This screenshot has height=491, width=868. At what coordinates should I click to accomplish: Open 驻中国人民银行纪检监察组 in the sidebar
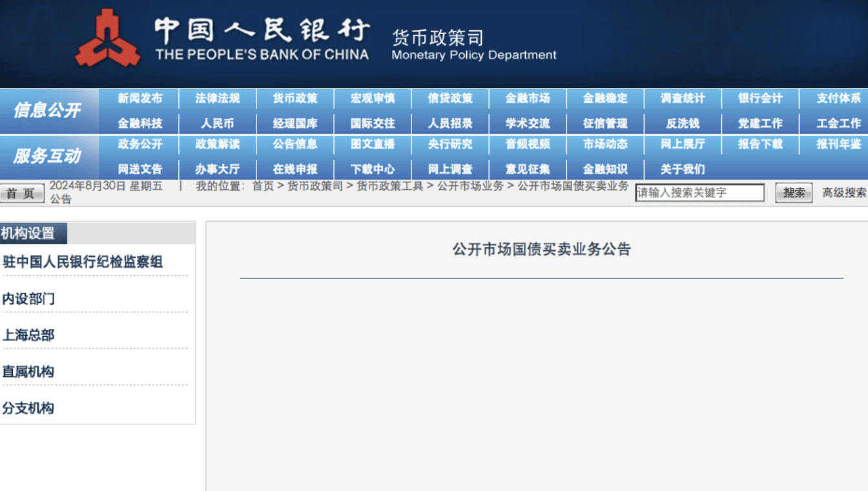(x=83, y=262)
